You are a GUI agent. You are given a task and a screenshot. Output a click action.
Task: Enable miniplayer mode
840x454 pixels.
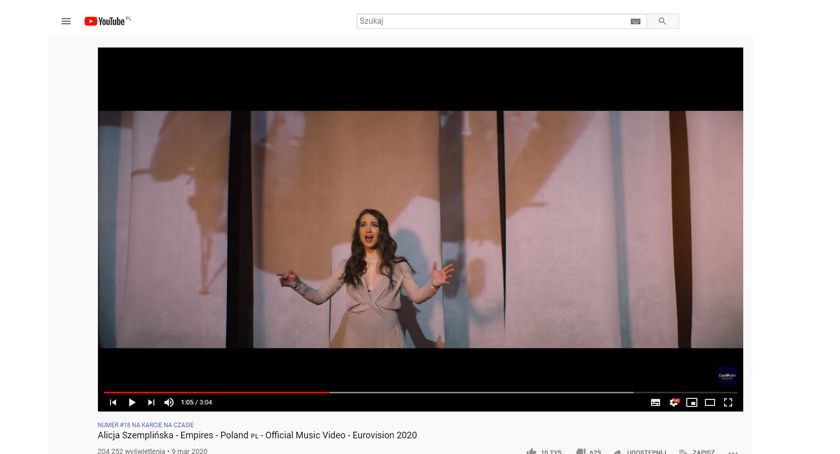692,403
